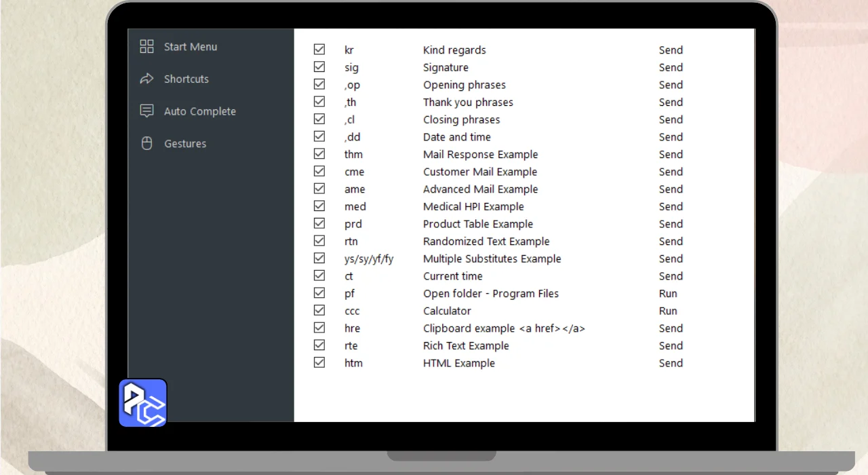Click the ys/sy/yf/fy abbreviation cell

[x=369, y=259]
